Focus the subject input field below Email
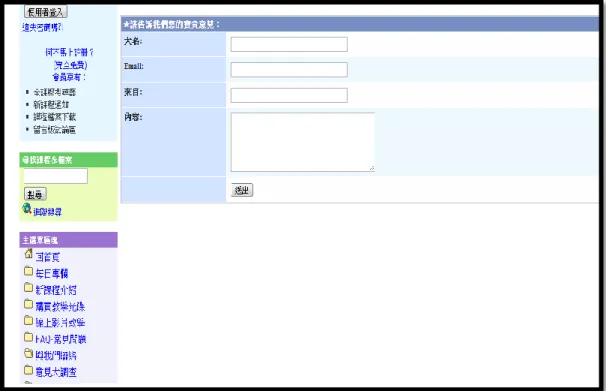The image size is (606, 391). 289,95
